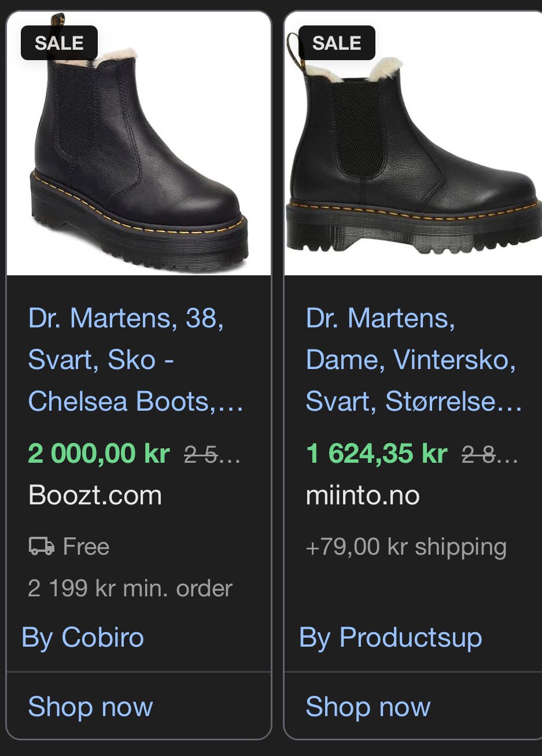Click the free delivery truck icon
542x756 pixels.
point(41,546)
